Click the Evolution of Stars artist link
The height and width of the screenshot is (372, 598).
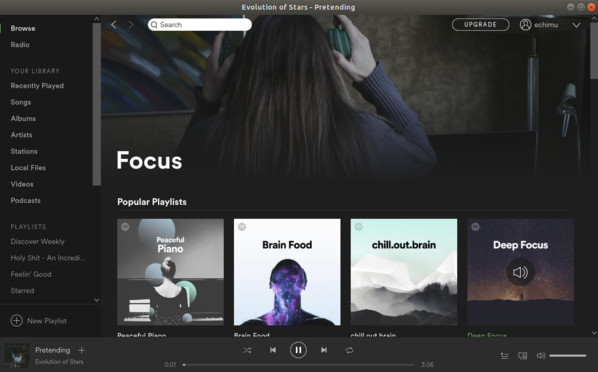tap(59, 362)
